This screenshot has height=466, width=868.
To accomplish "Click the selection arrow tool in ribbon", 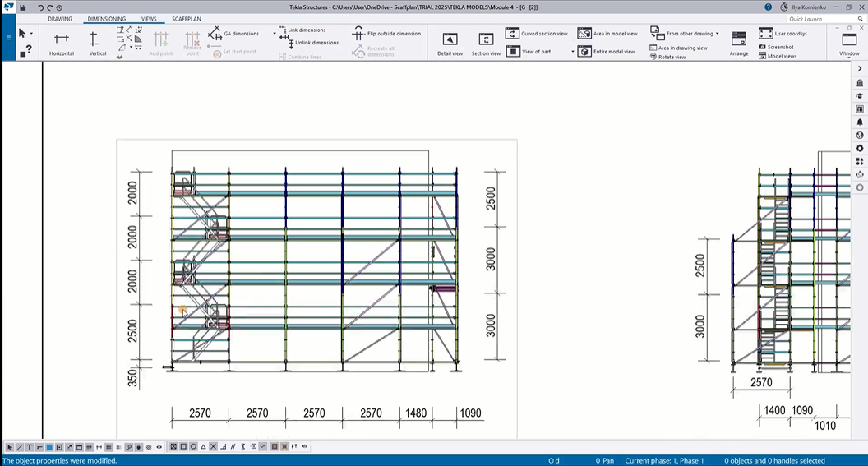I will pyautogui.click(x=22, y=34).
